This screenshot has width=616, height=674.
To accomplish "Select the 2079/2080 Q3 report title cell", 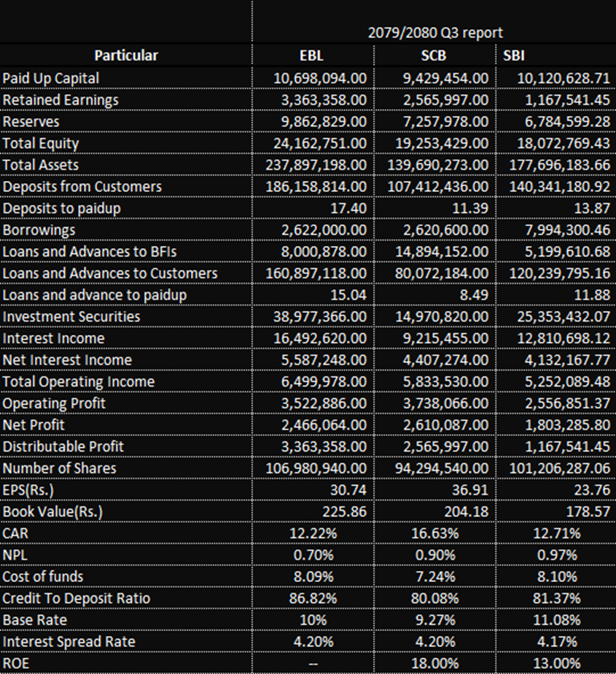I will click(x=434, y=33).
